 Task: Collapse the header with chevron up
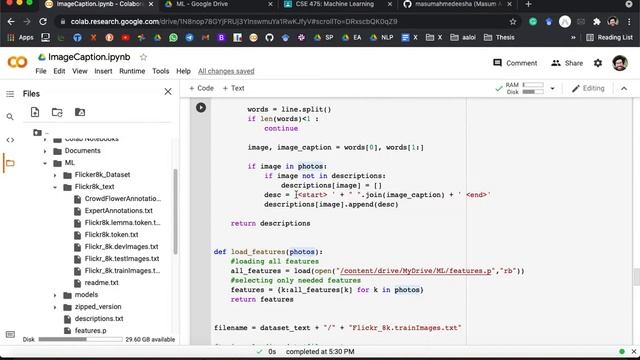click(x=624, y=88)
